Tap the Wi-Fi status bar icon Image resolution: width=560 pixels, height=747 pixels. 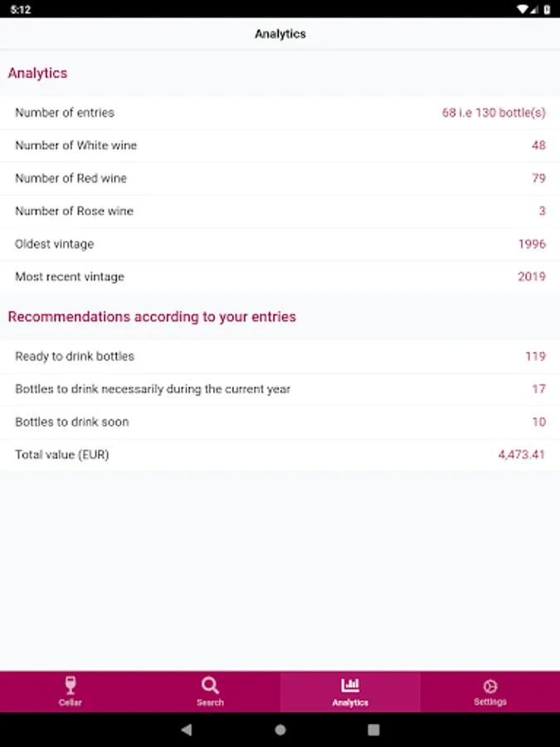point(522,9)
